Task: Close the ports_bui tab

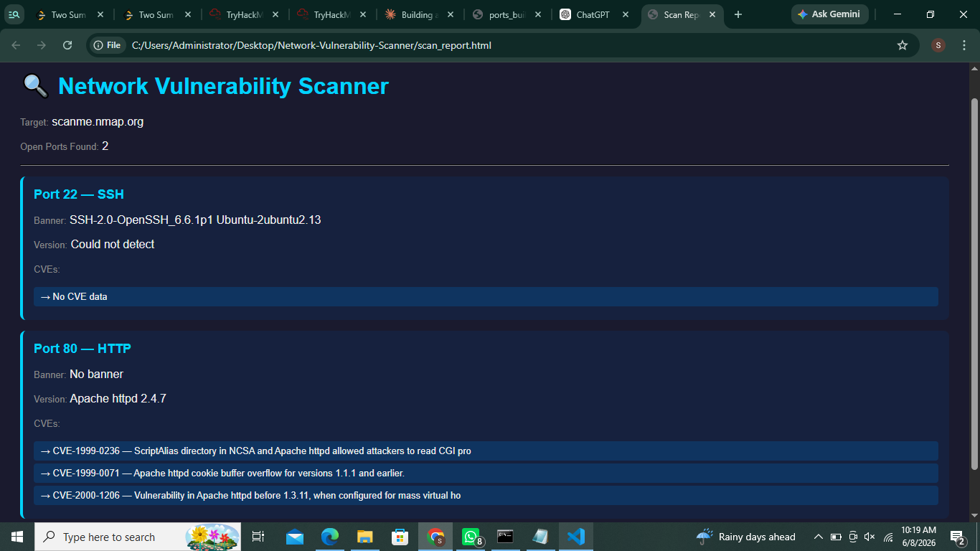Action: (538, 14)
